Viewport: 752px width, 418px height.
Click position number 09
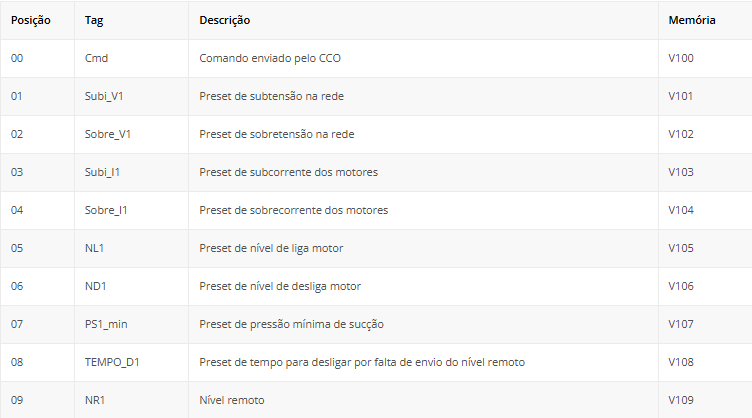17,400
